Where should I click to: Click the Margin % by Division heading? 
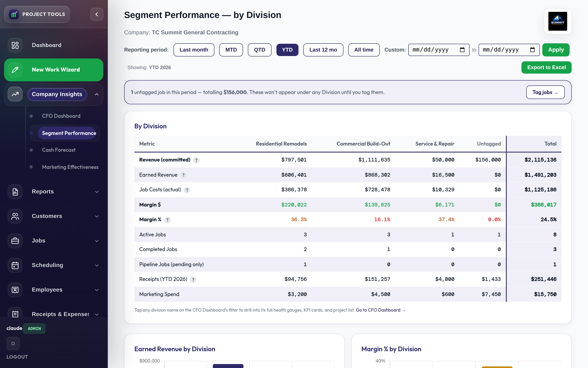tap(391, 349)
